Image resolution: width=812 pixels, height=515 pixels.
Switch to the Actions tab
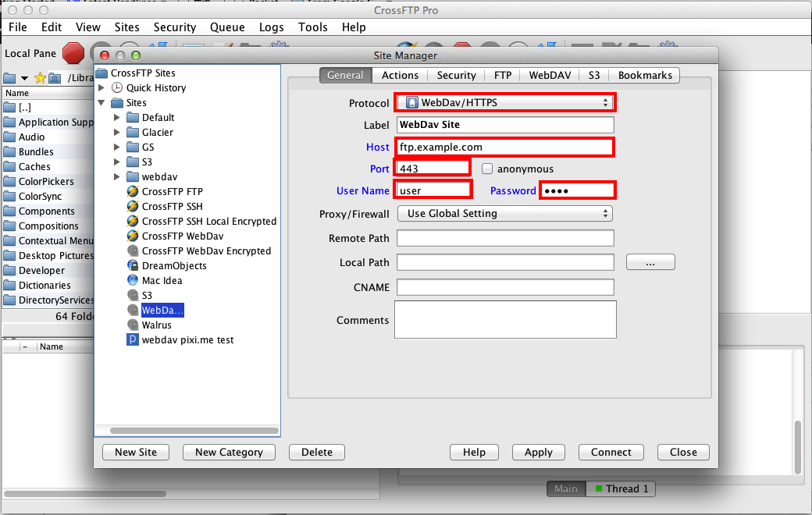click(x=400, y=75)
